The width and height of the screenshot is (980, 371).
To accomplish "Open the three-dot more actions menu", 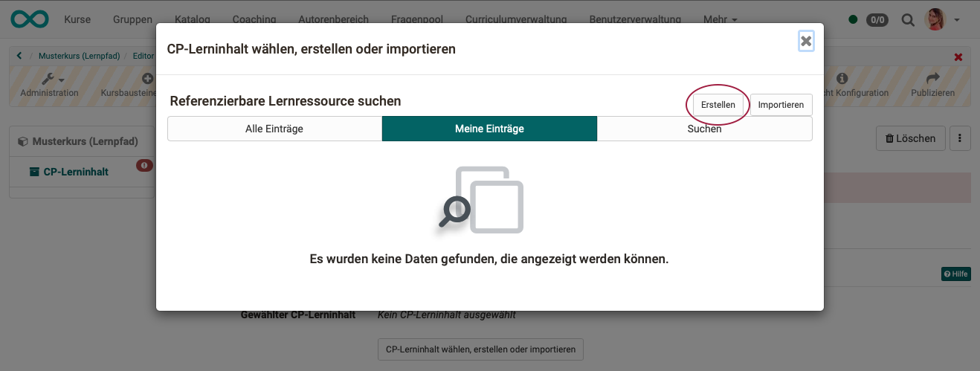I will coord(960,138).
